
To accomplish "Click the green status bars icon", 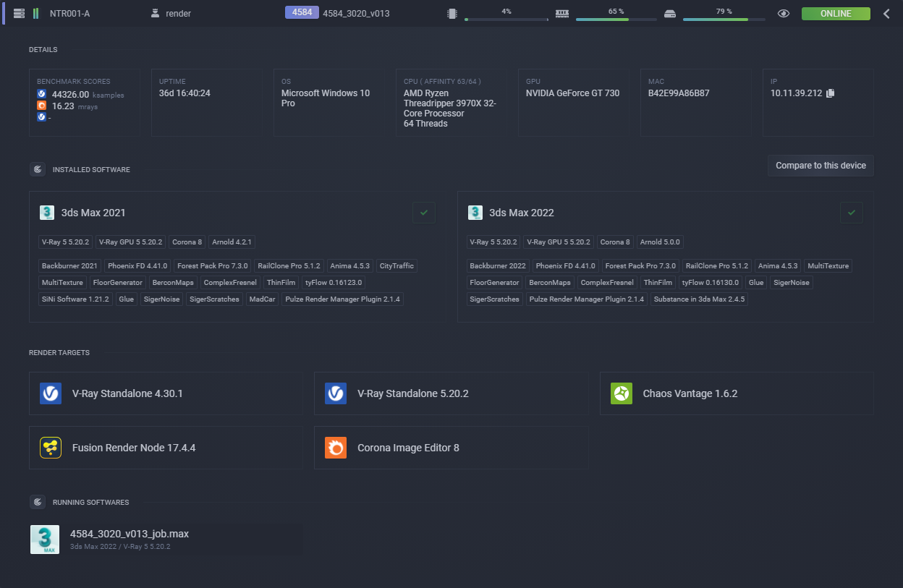I will click(x=35, y=14).
